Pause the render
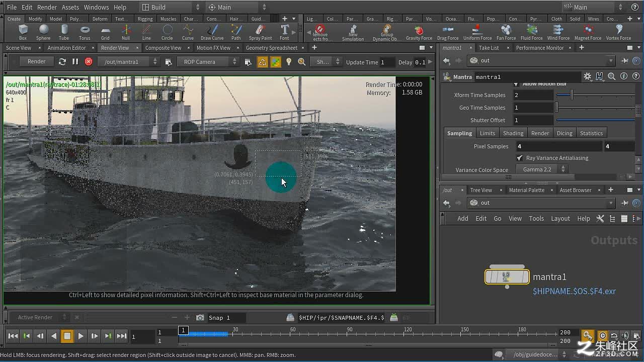The height and width of the screenshot is (362, 644). point(75,62)
